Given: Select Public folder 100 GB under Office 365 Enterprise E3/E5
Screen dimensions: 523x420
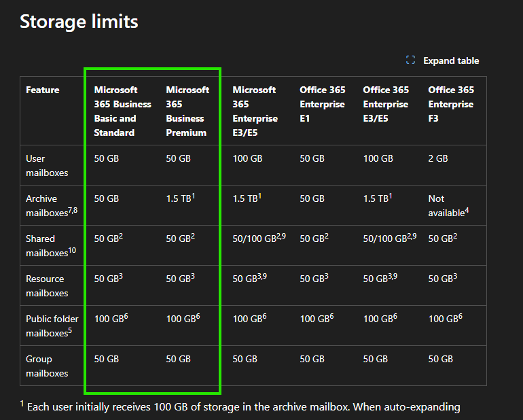Looking at the screenshot, I should [x=380, y=318].
